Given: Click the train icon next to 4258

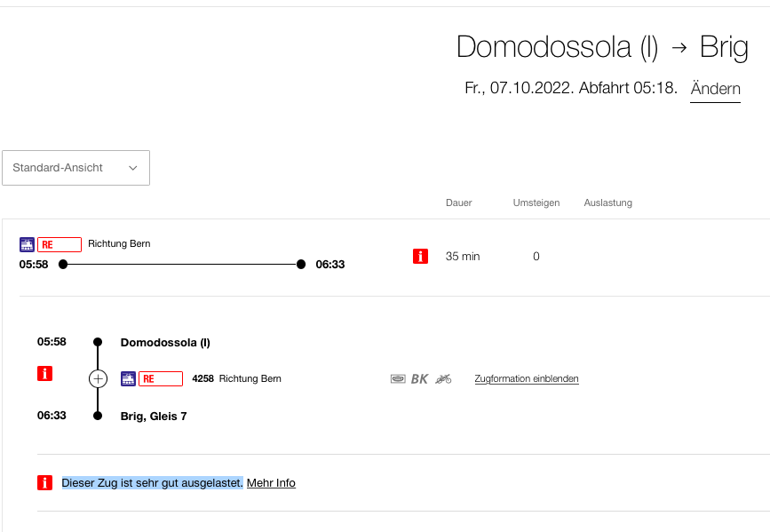Looking at the screenshot, I should click(x=128, y=378).
